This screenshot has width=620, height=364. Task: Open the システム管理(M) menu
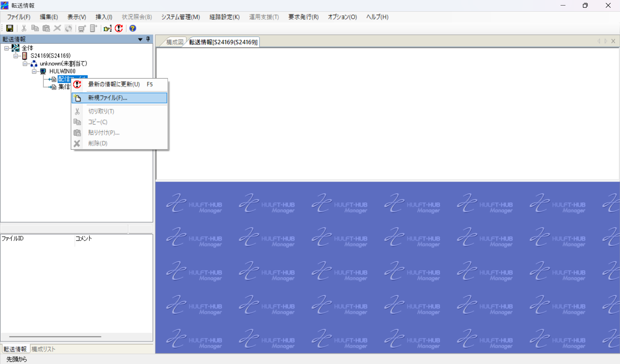coord(181,17)
